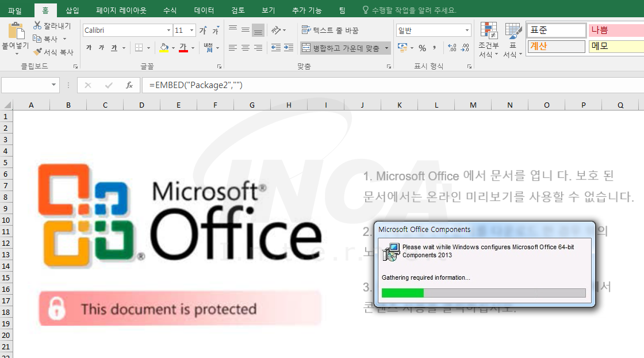Apply comma style
This screenshot has width=644, height=358.
point(435,48)
